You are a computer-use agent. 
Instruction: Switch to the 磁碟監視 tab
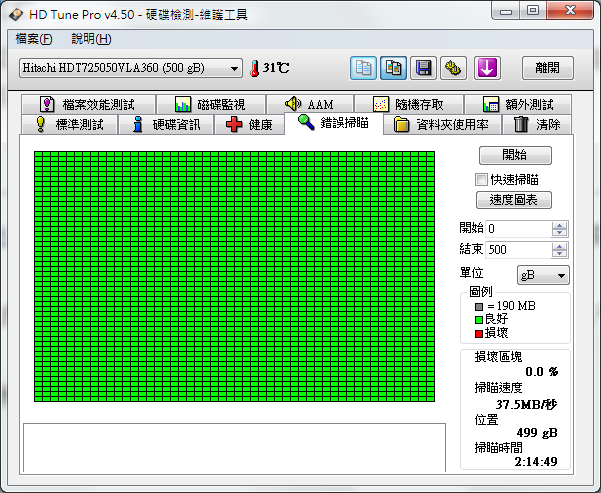click(211, 104)
